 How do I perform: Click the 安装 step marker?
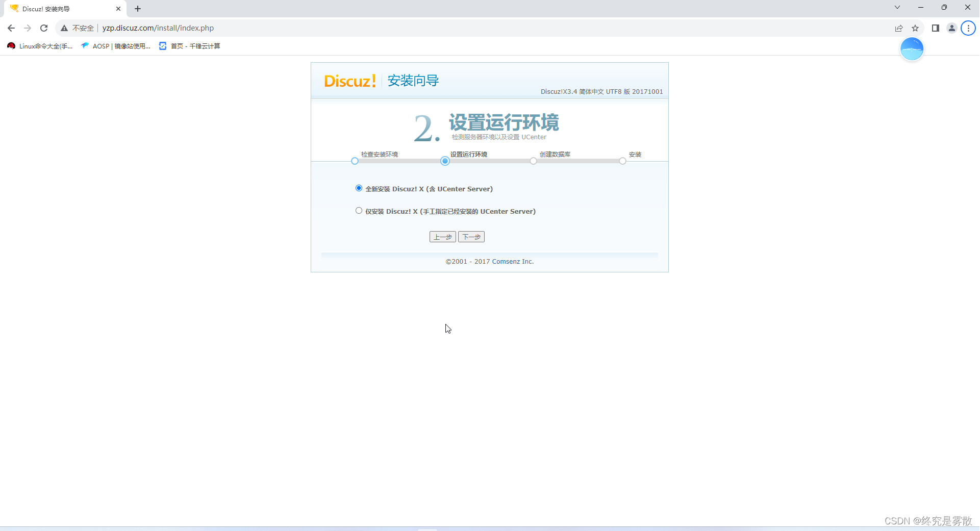tap(623, 161)
